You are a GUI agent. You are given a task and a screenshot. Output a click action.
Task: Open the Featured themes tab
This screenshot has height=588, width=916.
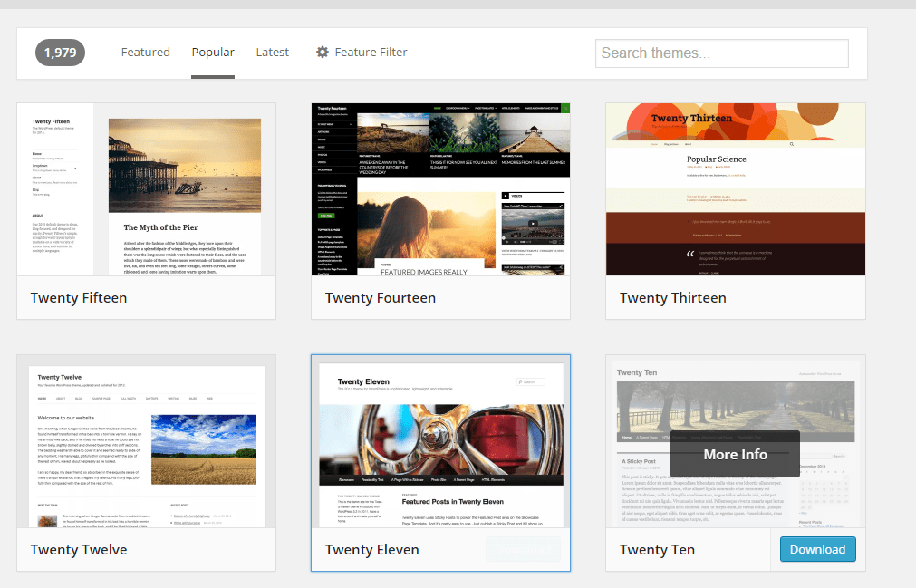[146, 52]
